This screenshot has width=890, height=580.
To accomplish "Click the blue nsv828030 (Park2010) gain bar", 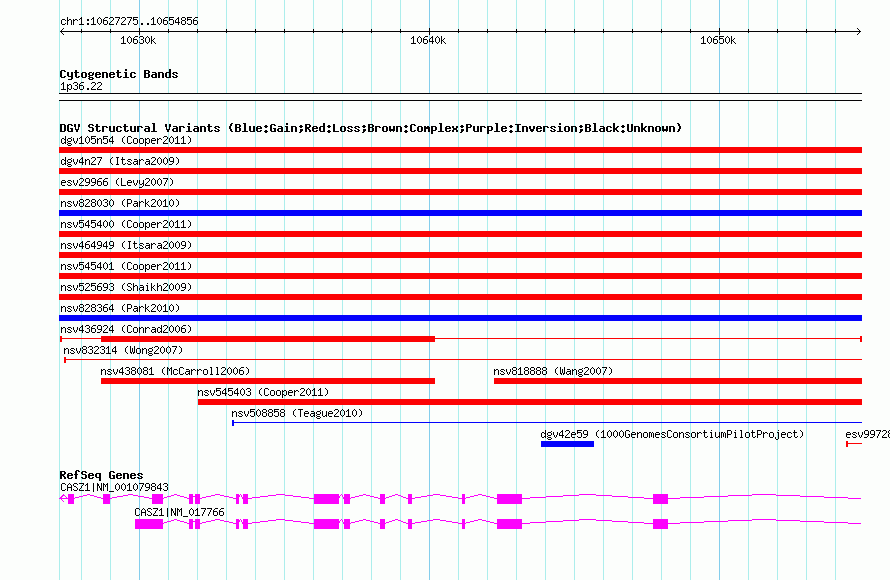I will point(460,213).
